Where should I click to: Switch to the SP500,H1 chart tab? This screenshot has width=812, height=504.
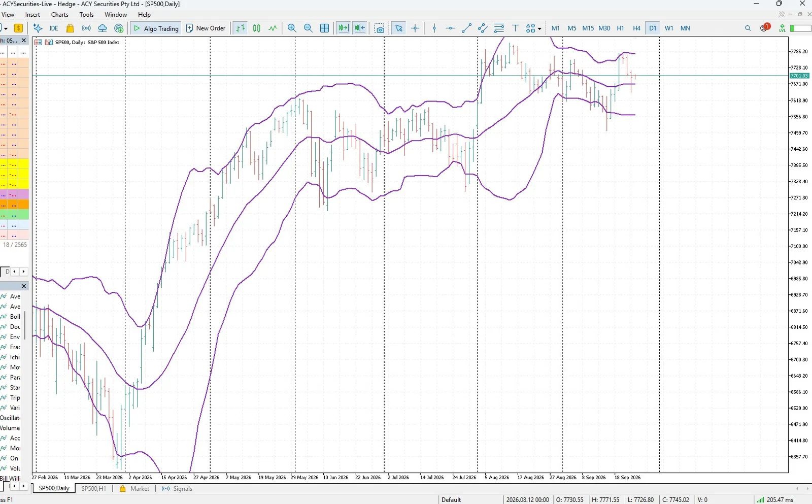pos(94,489)
